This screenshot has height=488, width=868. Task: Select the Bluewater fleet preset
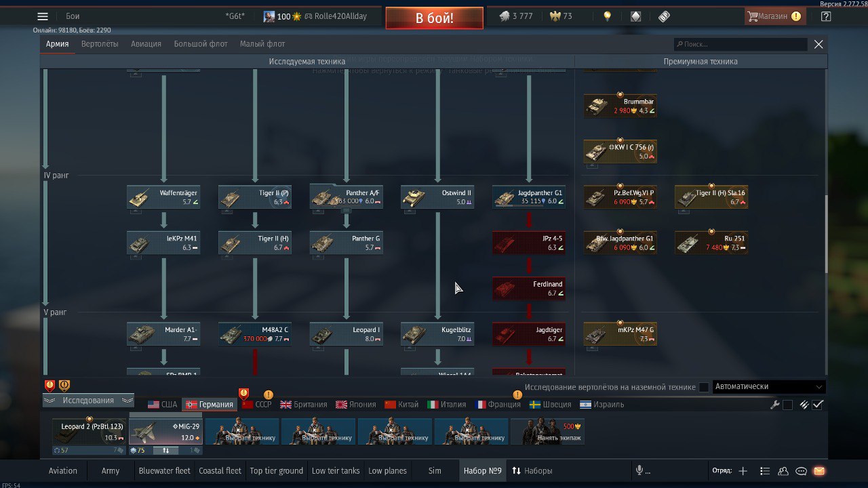(164, 470)
